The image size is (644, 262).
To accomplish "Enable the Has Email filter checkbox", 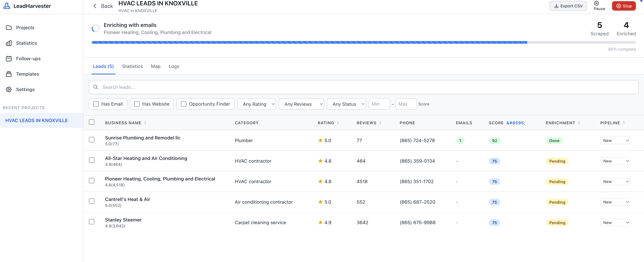I will 96,104.
